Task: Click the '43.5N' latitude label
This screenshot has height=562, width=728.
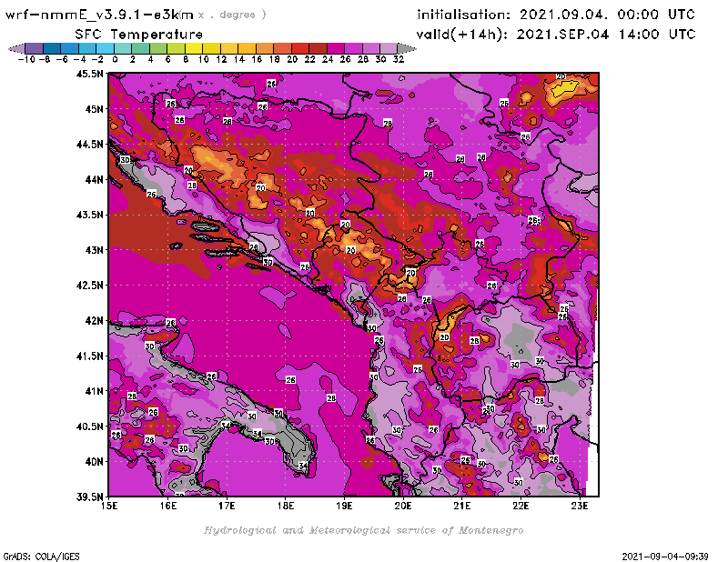Action: tap(89, 215)
